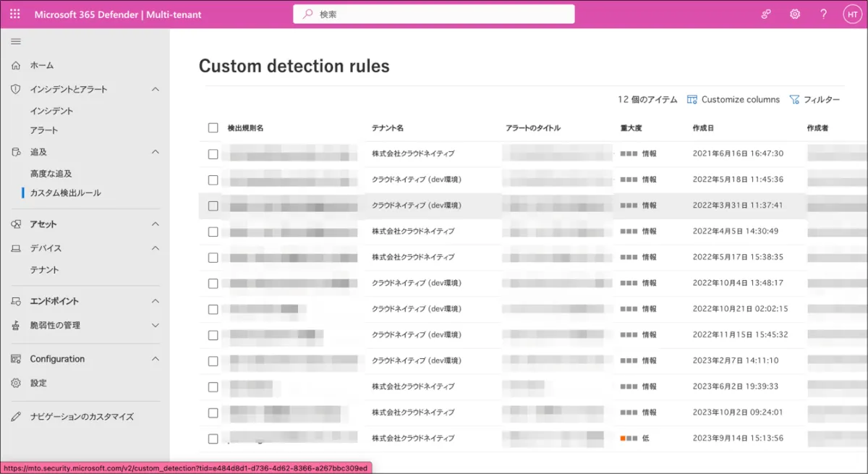
Task: Collapse the インシデントとアラート section
Action: point(155,89)
